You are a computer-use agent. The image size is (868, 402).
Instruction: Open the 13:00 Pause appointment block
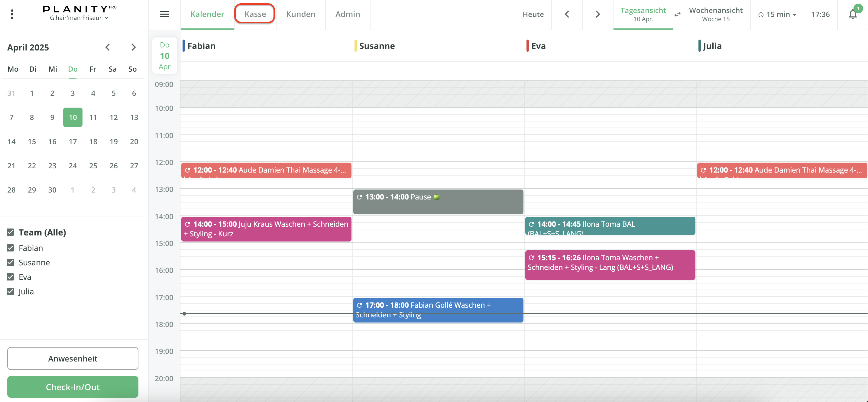coord(438,202)
